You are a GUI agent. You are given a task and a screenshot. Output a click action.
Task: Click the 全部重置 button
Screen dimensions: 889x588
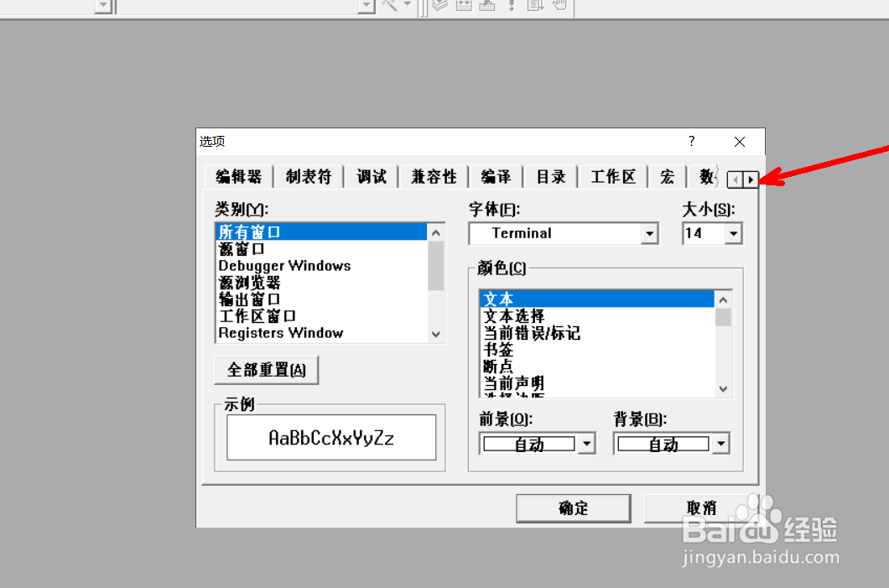(266, 370)
